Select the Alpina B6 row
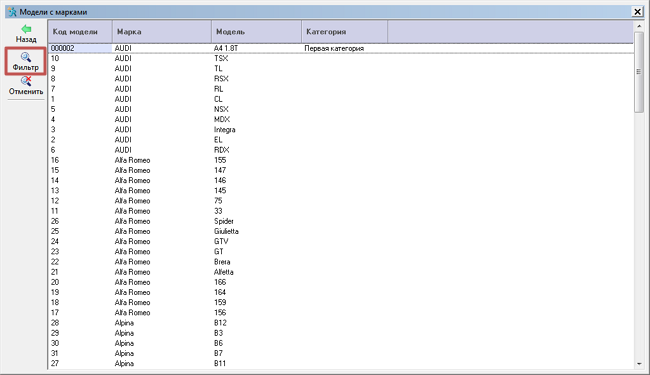Viewport: 650px width, 375px height. (x=341, y=343)
